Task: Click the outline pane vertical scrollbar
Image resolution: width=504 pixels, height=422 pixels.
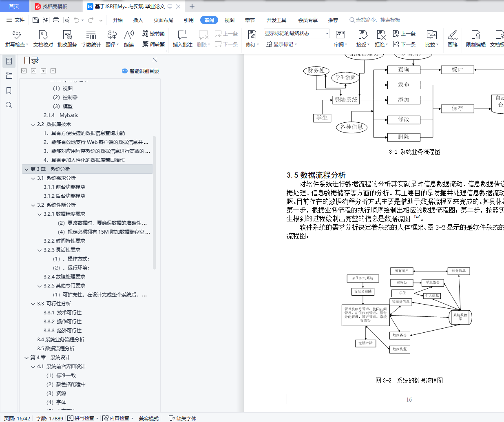Action: tap(154, 202)
